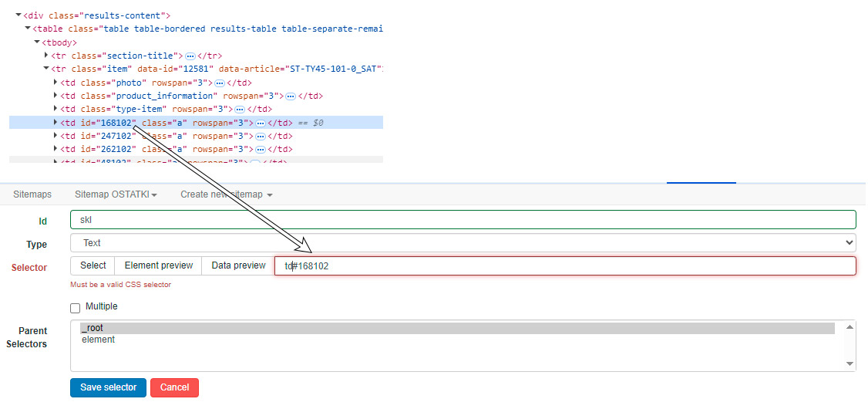The height and width of the screenshot is (409, 868).
Task: Go to the Sitemaps tab
Action: click(32, 194)
